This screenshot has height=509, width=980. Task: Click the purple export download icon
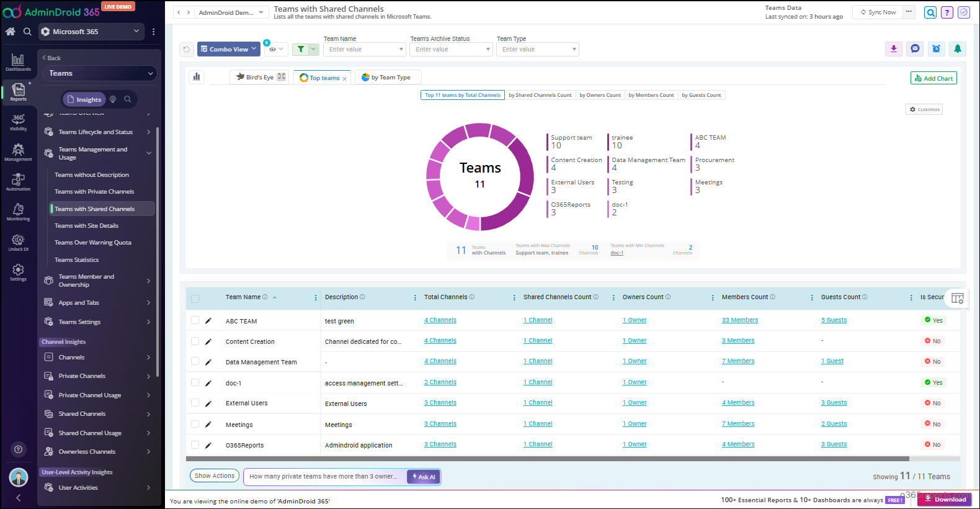click(894, 49)
